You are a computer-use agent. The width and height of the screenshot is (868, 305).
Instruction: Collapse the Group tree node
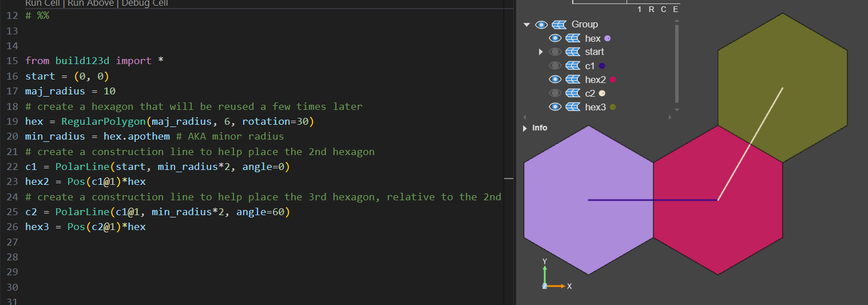tap(526, 25)
